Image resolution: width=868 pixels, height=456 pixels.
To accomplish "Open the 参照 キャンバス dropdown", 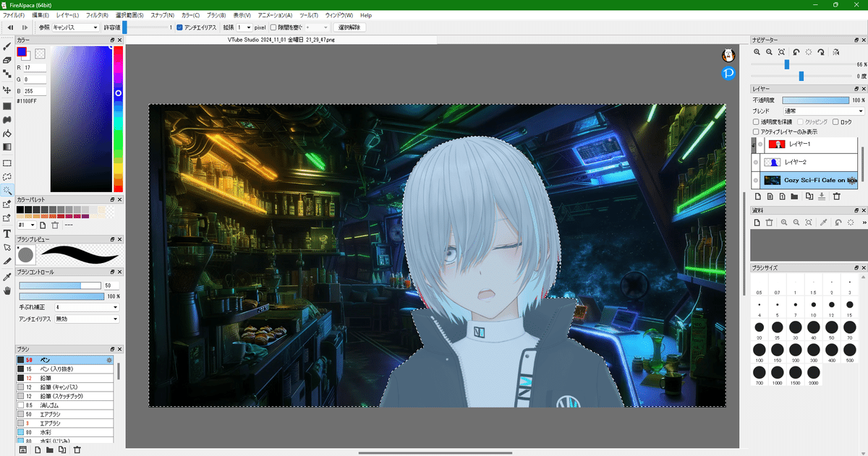I will 75,27.
